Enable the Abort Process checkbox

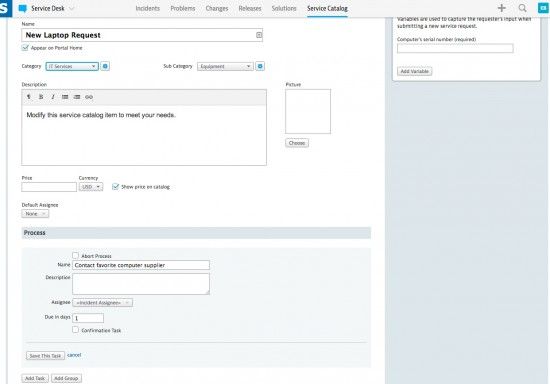(x=75, y=255)
